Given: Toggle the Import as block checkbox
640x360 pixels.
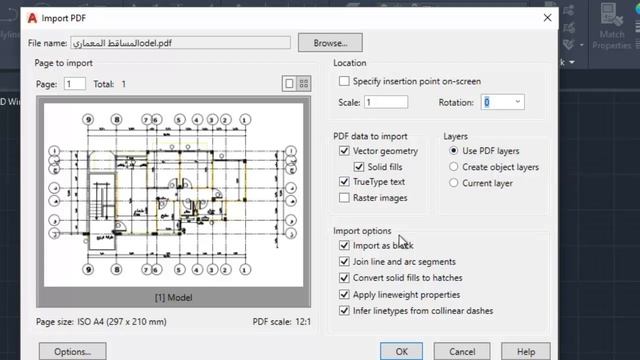Looking at the screenshot, I should click(x=344, y=245).
